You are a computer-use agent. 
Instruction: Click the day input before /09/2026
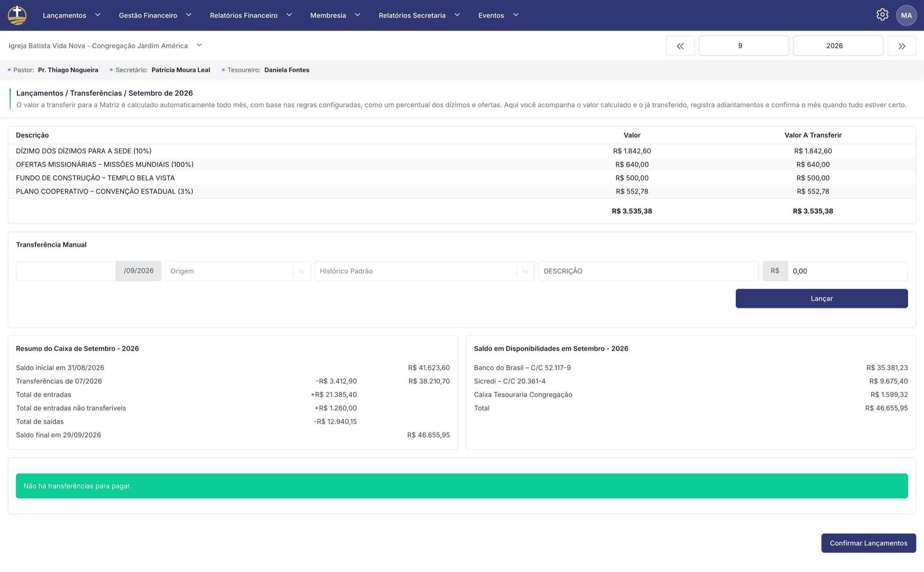coord(66,271)
